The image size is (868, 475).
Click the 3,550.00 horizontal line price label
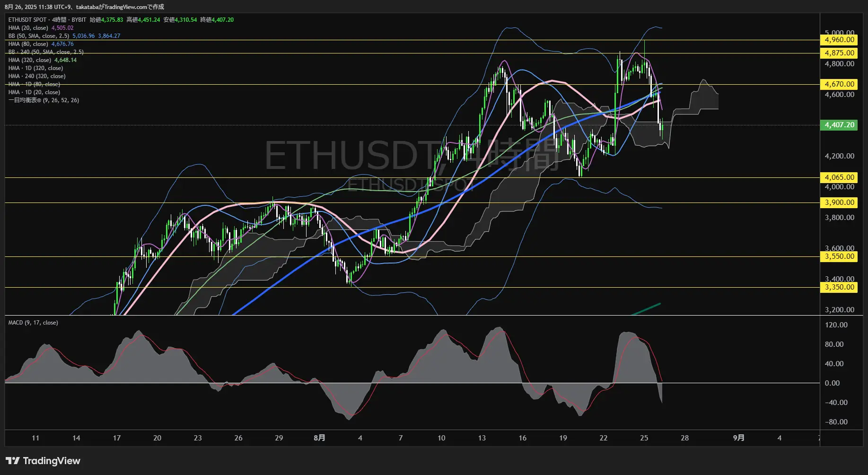[x=839, y=256]
